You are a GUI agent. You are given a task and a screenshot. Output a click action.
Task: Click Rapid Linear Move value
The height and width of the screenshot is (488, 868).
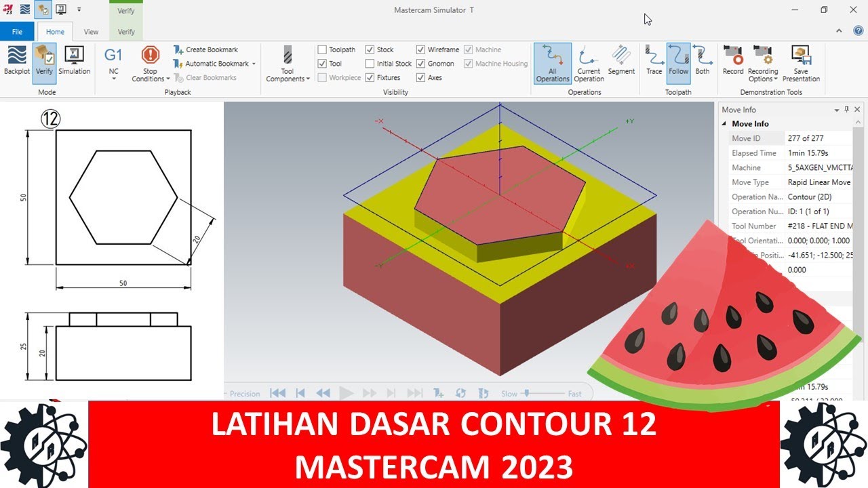pos(819,182)
